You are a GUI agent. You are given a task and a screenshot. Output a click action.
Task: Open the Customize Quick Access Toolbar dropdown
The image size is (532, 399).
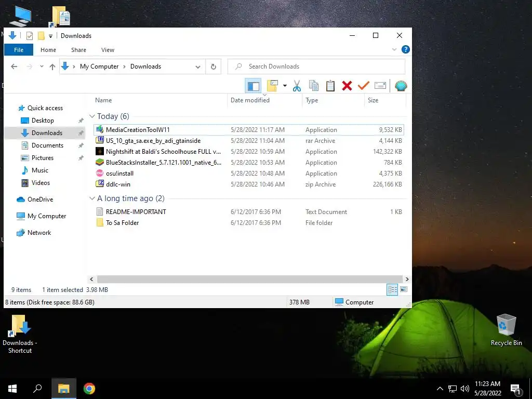coord(50,36)
